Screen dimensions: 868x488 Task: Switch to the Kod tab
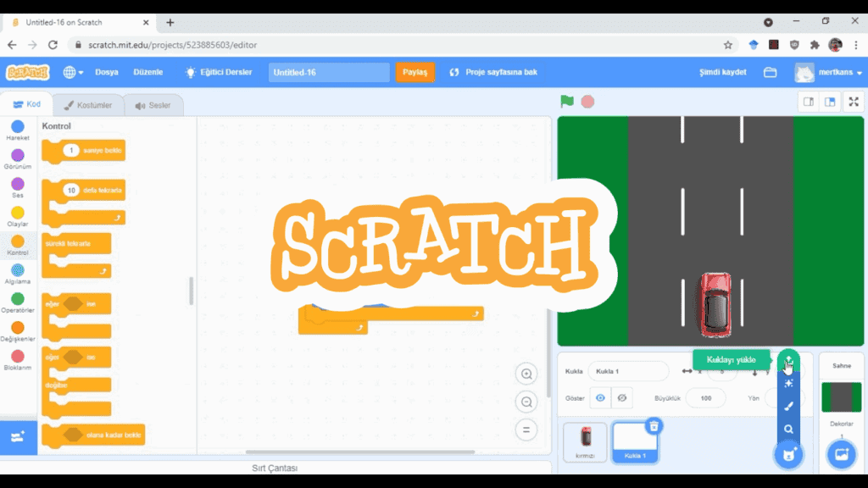click(26, 104)
